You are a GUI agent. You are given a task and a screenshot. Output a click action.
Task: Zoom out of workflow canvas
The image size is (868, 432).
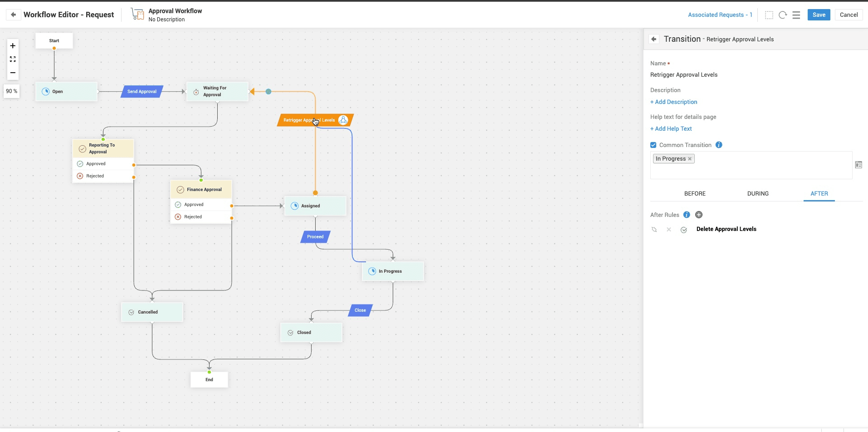click(x=13, y=73)
